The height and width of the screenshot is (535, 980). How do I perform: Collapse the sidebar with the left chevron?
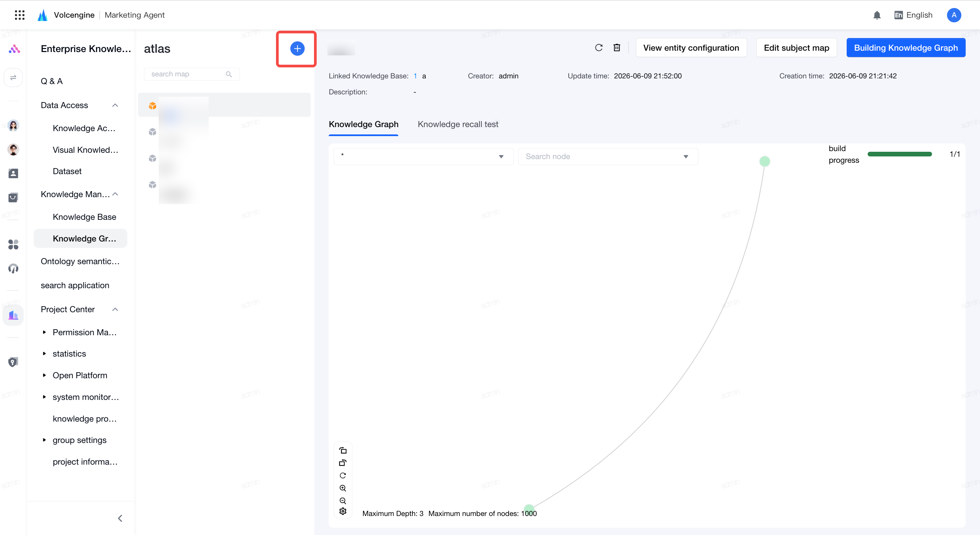(120, 518)
